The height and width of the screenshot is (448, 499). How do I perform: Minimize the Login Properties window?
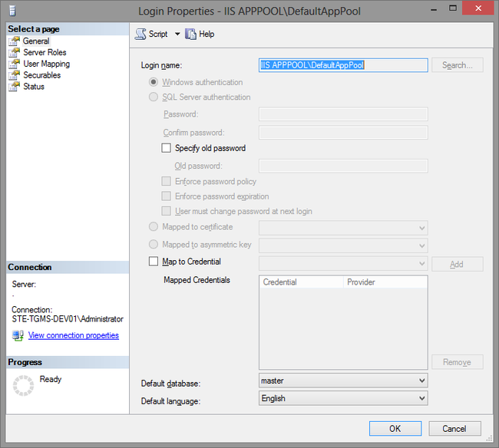434,9
